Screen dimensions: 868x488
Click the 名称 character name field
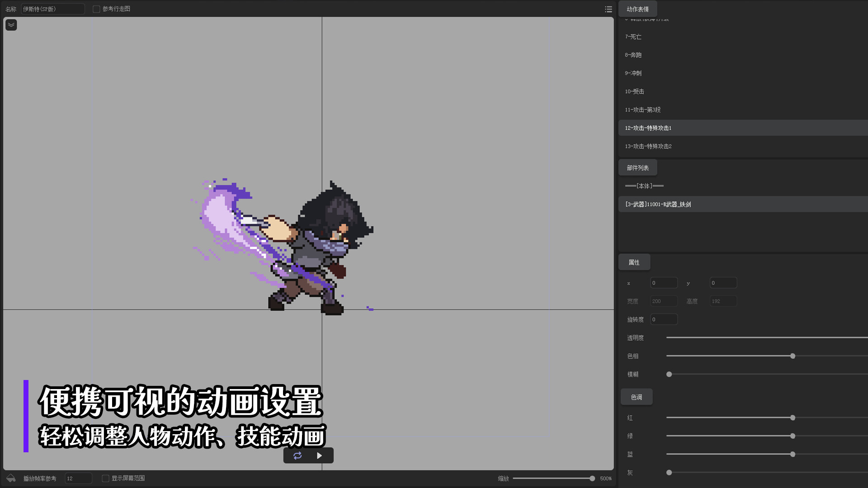click(x=52, y=9)
